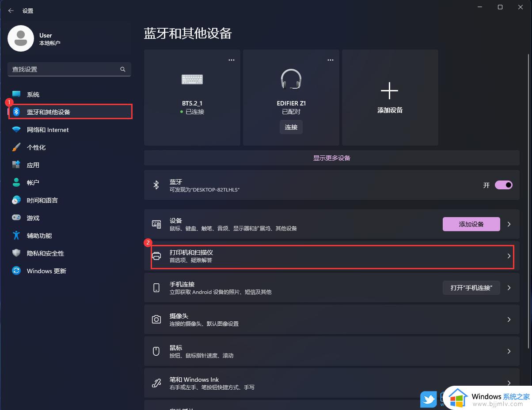The width and height of the screenshot is (532, 410).
Task: Click the EDIFIER Z1 headset icon
Action: tap(291, 79)
